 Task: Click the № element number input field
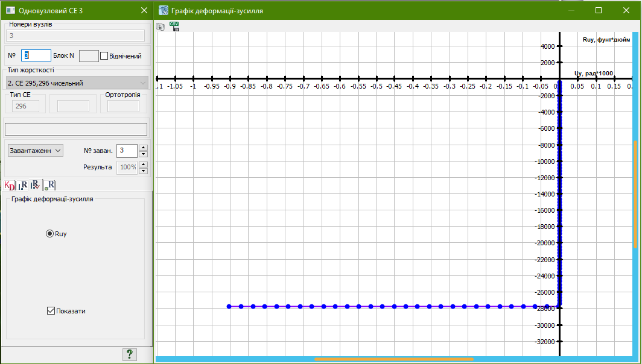[x=36, y=55]
